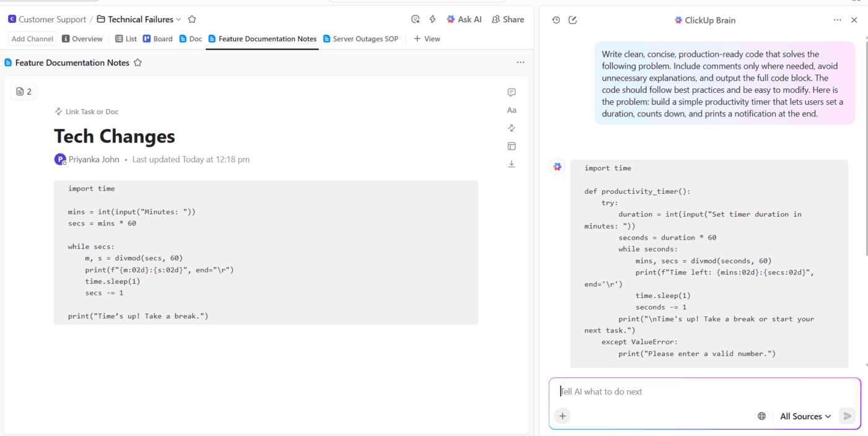Open the ellipsis menu for Feature Documentation Notes

tap(521, 62)
